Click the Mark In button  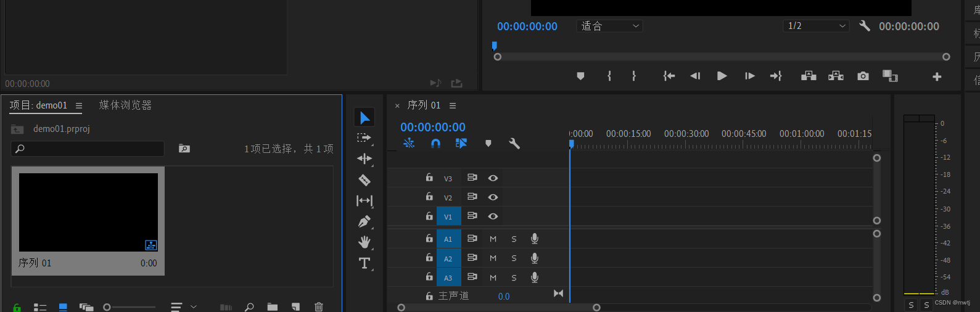(x=609, y=76)
